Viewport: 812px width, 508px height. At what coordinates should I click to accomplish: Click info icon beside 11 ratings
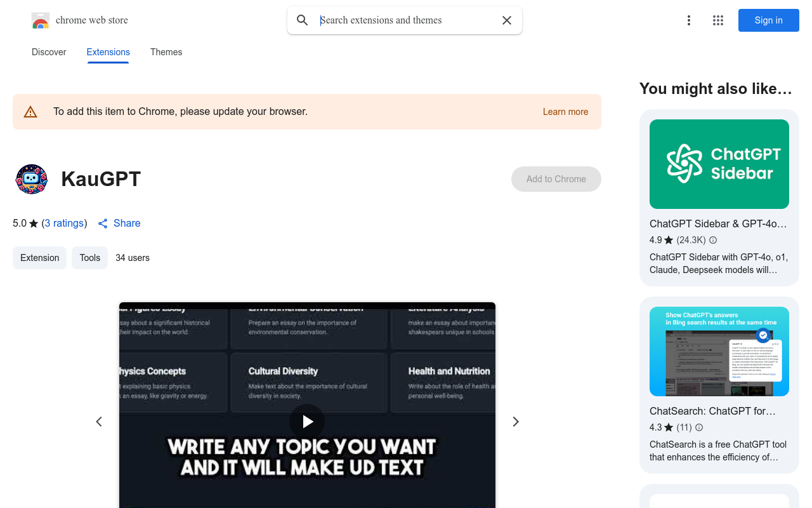(x=699, y=427)
